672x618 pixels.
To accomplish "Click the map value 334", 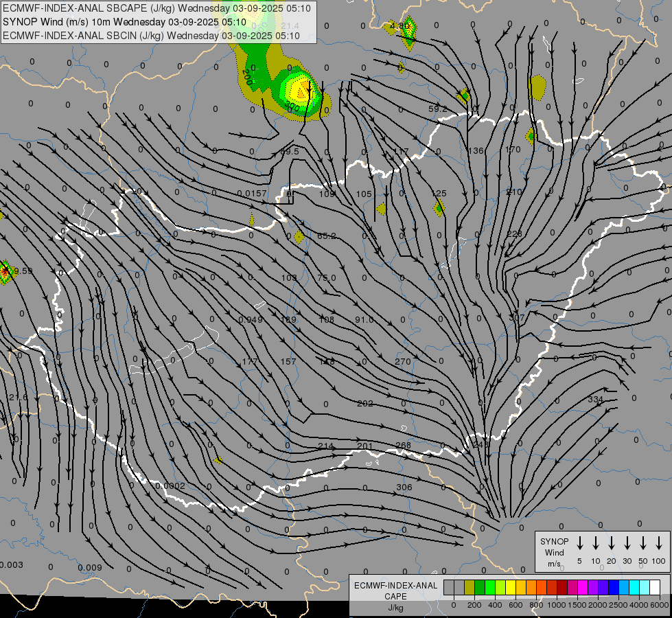I will pos(595,399).
